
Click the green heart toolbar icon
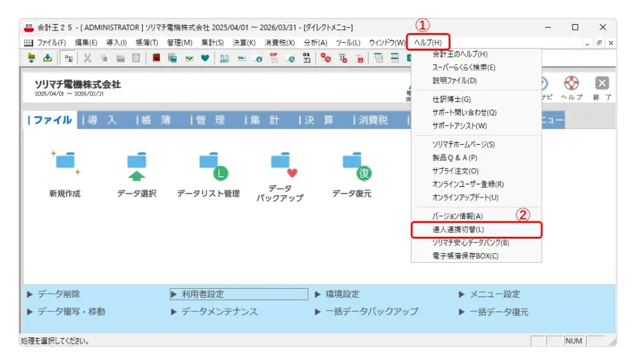click(204, 58)
